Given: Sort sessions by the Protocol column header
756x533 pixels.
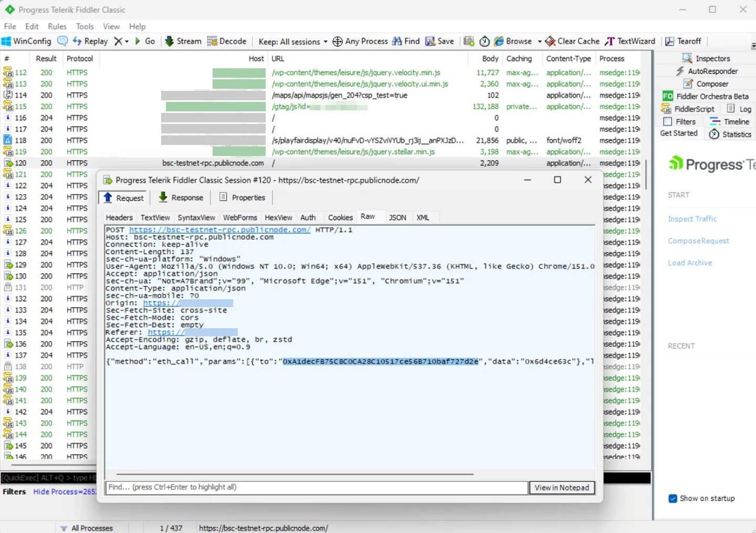Looking at the screenshot, I should click(80, 58).
